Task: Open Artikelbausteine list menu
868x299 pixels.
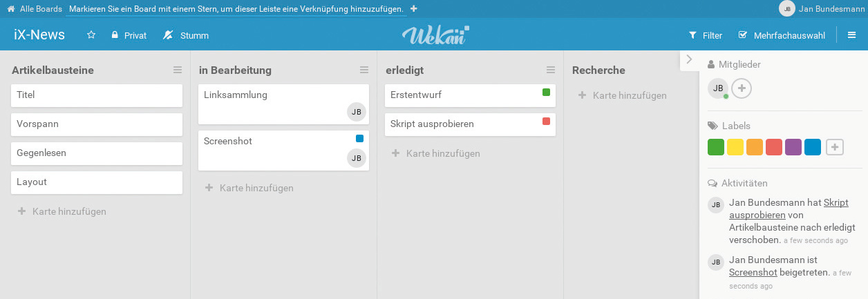Action: (x=178, y=70)
